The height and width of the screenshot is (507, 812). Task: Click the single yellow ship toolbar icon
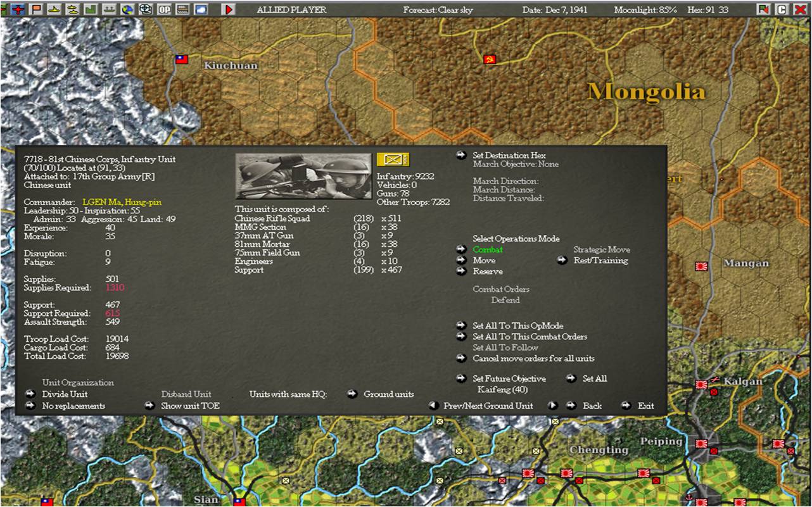coord(55,9)
